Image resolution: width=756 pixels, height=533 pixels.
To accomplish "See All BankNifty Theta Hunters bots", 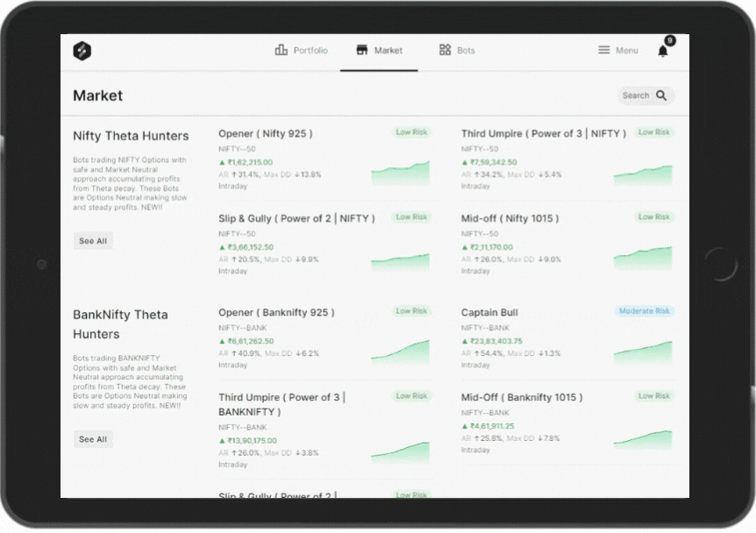I will tap(93, 439).
